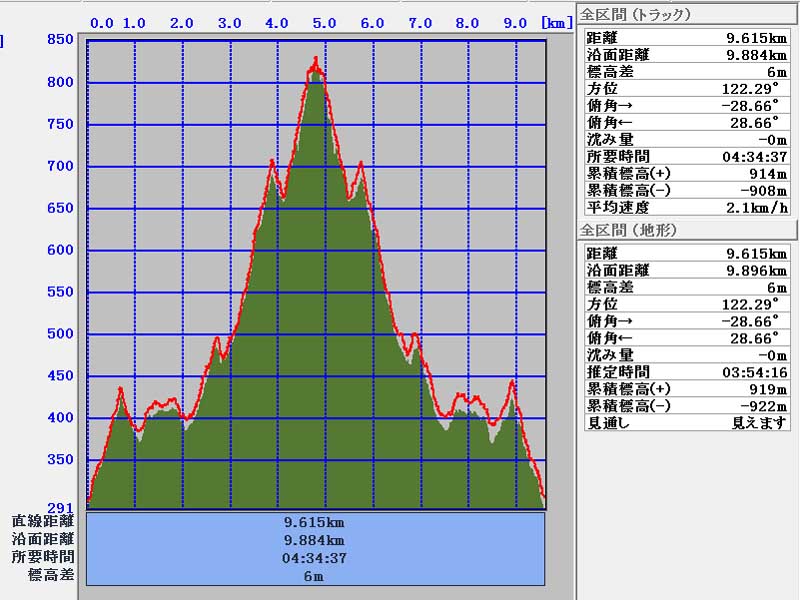Select the 平均速度 row showing 2.1km/h
This screenshot has height=600, width=800.
pos(687,207)
